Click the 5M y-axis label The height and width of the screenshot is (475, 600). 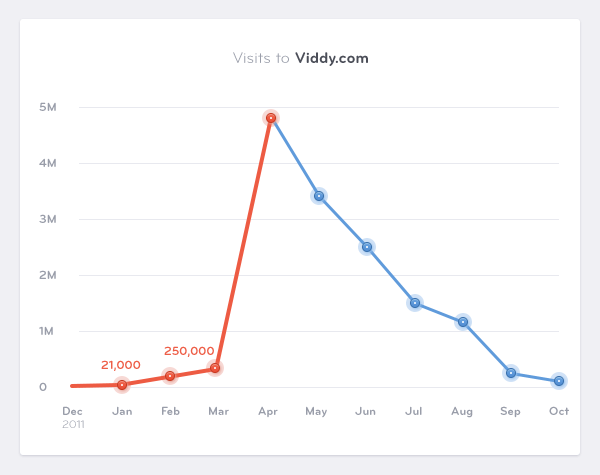47,107
